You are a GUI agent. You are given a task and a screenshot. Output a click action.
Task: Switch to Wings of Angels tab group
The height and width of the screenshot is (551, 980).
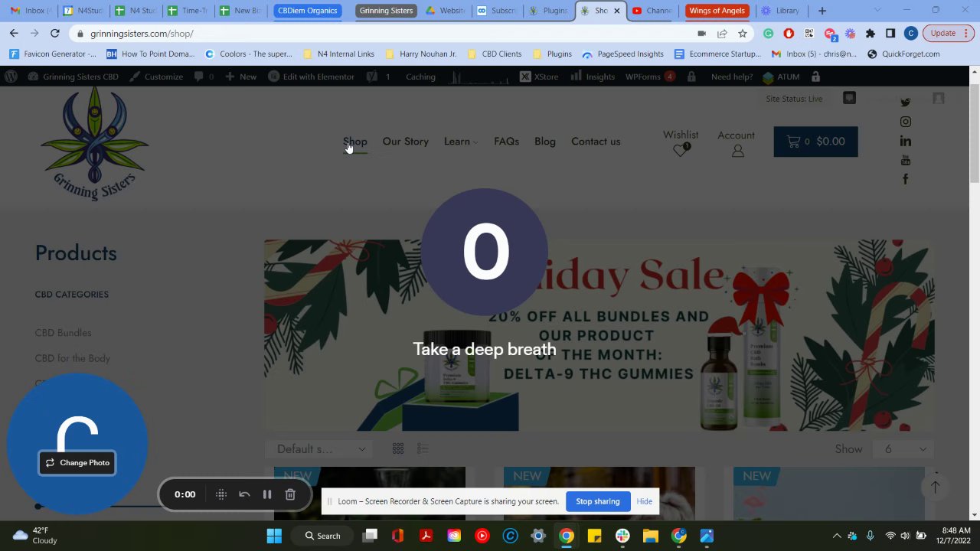(x=717, y=11)
